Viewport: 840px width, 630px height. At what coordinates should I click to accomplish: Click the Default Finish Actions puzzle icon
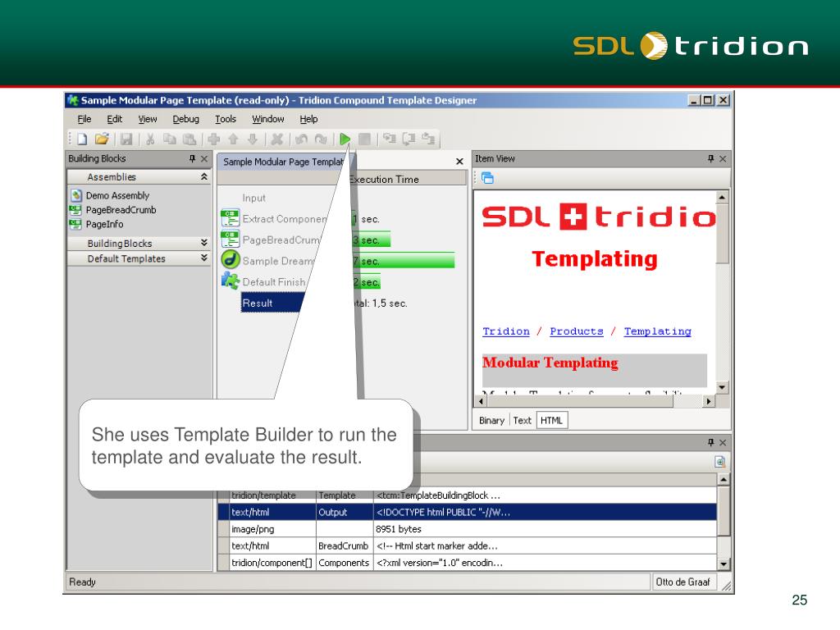(231, 281)
